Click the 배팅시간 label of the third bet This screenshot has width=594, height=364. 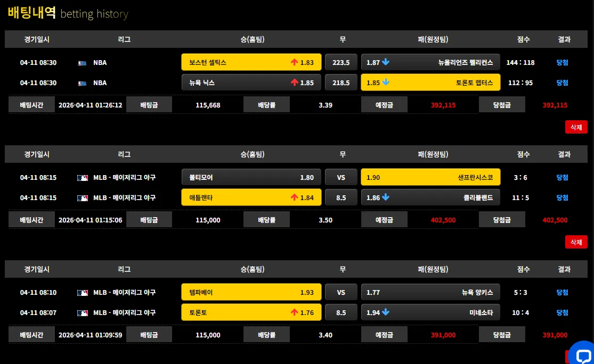point(31,335)
